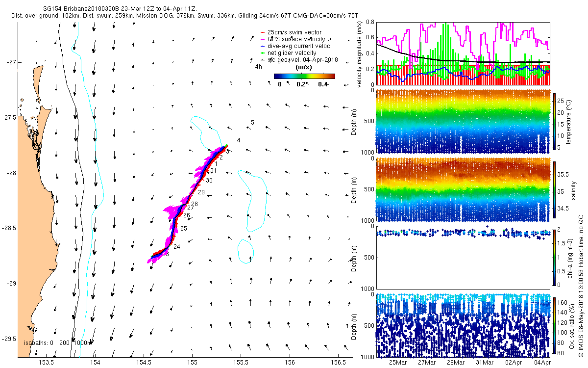Click the "153.5" longitude tick label
Screen dimensions: 588x368
coord(46,363)
